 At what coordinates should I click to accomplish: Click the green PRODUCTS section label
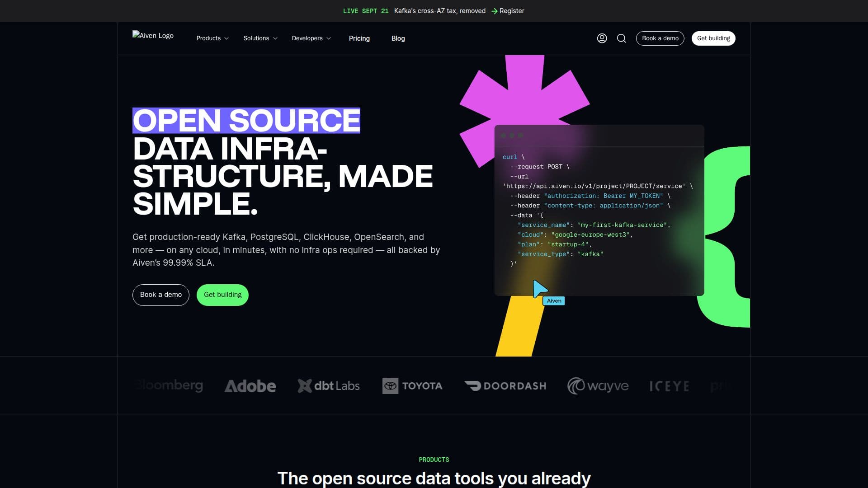tap(434, 460)
